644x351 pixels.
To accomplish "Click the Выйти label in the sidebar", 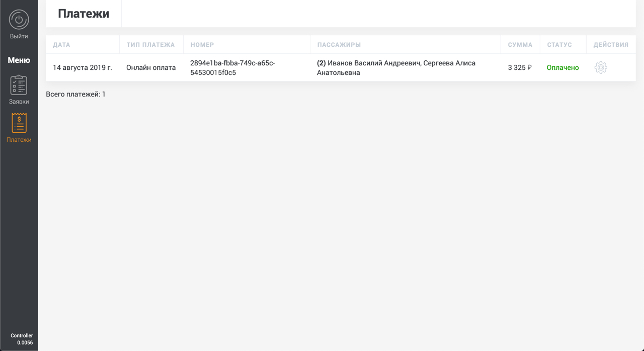I will 19,36.
